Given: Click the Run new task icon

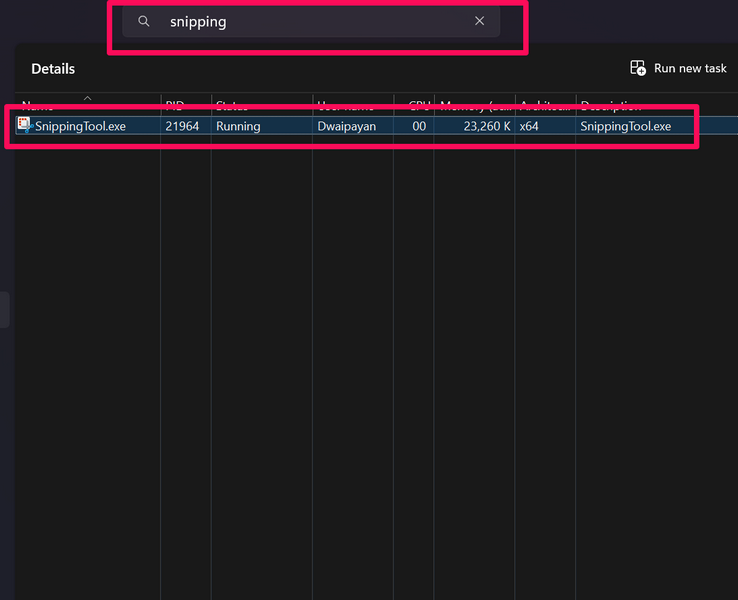Looking at the screenshot, I should [x=638, y=68].
